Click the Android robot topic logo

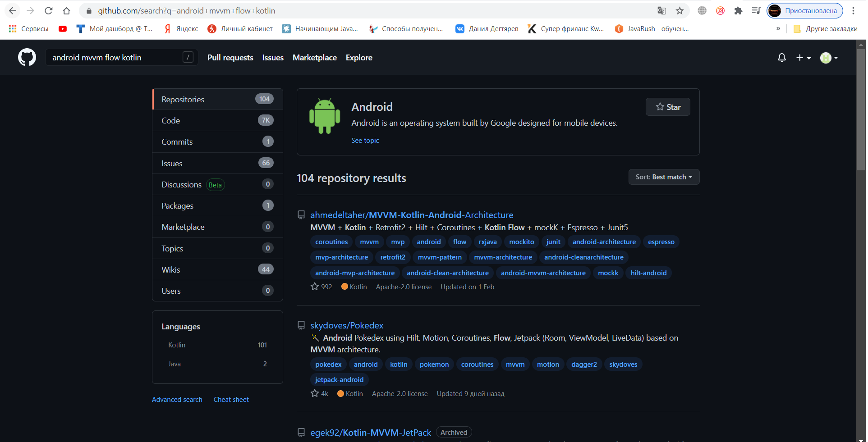(325, 116)
